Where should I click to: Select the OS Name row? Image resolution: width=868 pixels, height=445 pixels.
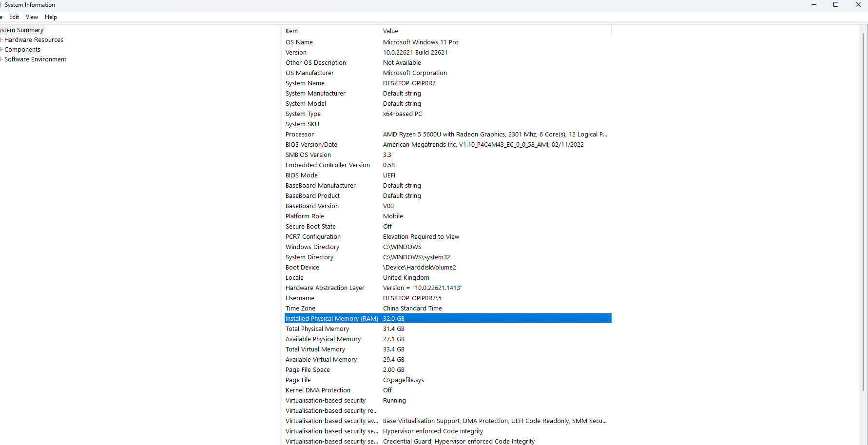[x=447, y=42]
